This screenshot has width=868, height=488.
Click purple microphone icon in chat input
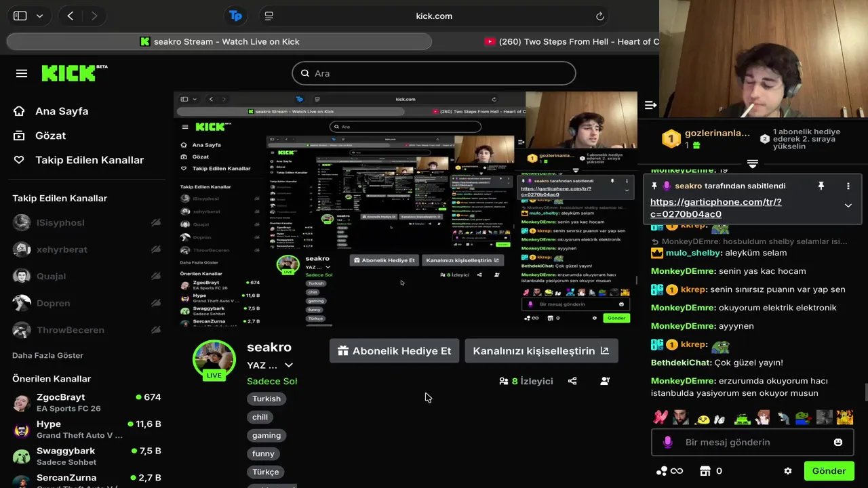[x=667, y=442]
